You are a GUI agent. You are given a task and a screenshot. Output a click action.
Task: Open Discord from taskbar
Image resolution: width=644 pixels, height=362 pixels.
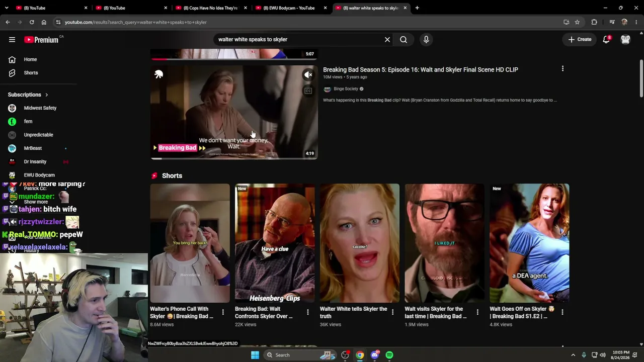[374, 355]
